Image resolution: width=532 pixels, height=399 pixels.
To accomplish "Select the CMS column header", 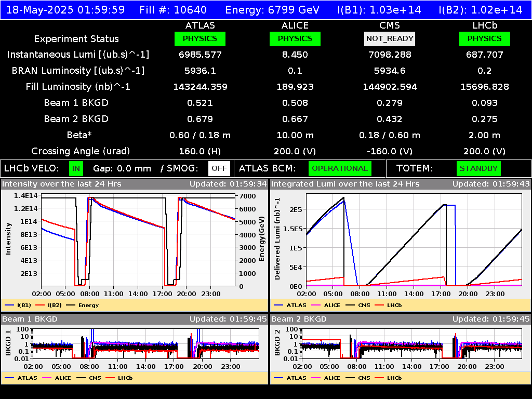I will pos(390,25).
